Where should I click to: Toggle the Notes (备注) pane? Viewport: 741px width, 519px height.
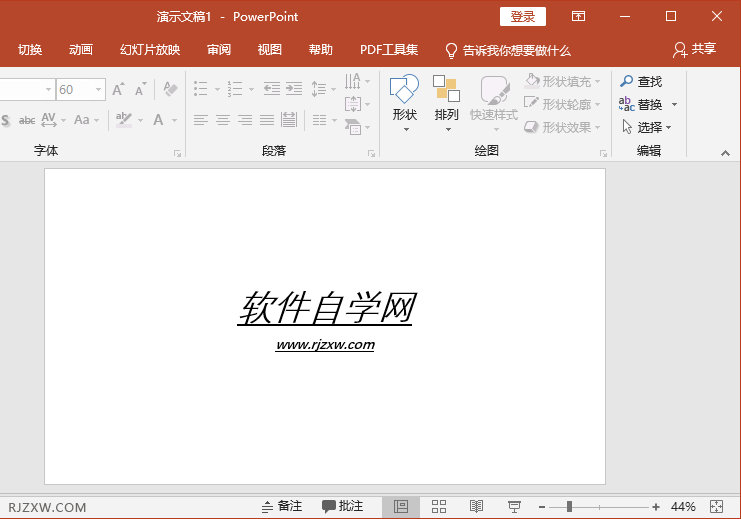point(281,507)
